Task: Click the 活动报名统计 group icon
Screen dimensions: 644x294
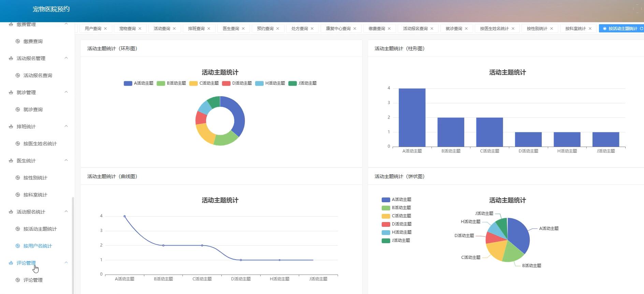Action: 11,212
